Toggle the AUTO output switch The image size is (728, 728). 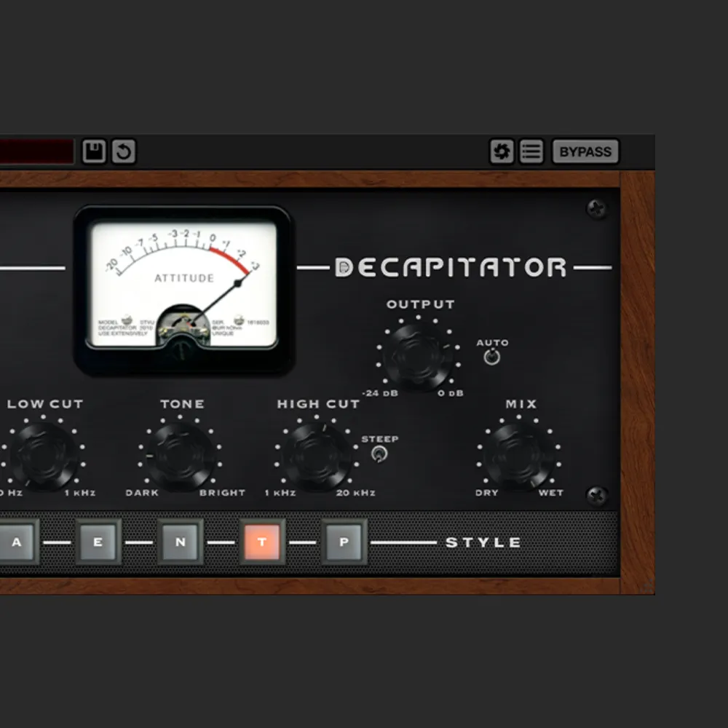coord(493,357)
